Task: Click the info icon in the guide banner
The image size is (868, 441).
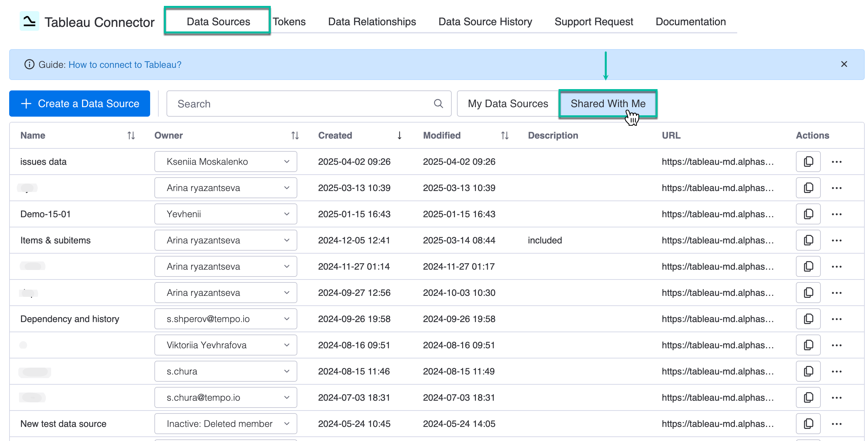Action: coord(29,64)
